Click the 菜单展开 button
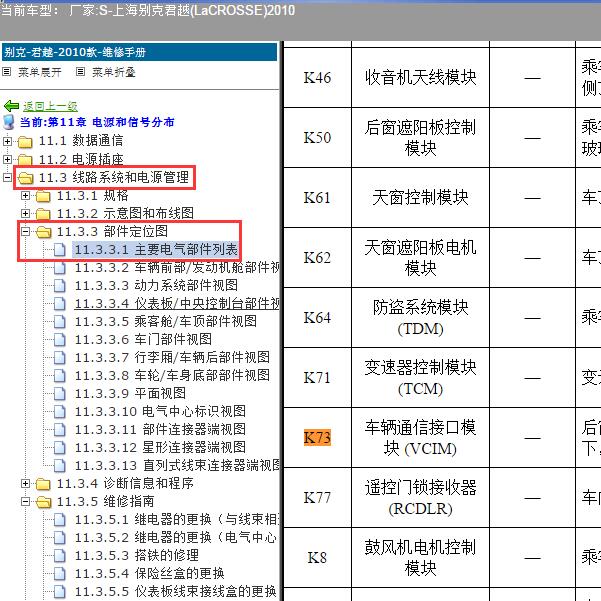Viewport: 601px width, 601px height. pyautogui.click(x=40, y=72)
